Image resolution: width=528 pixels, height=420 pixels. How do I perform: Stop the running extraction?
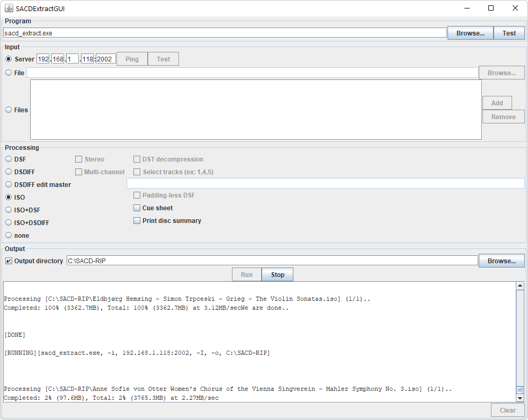(x=278, y=274)
